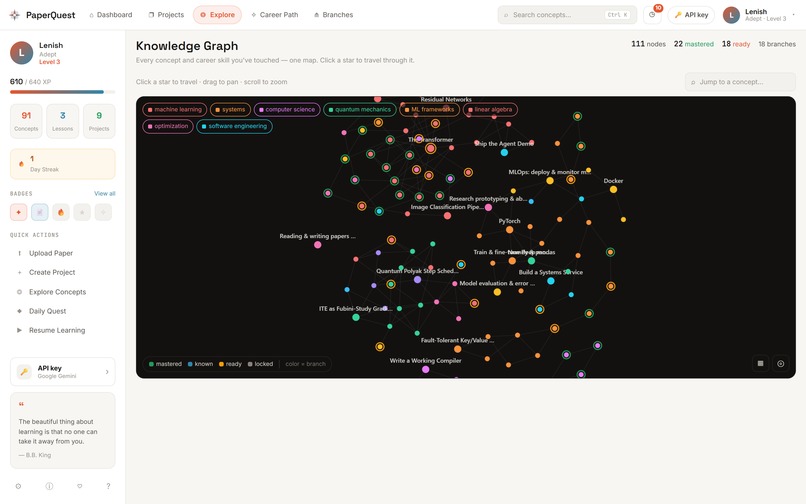Click the mastered legend color swatch
The image size is (806, 504).
(151, 364)
